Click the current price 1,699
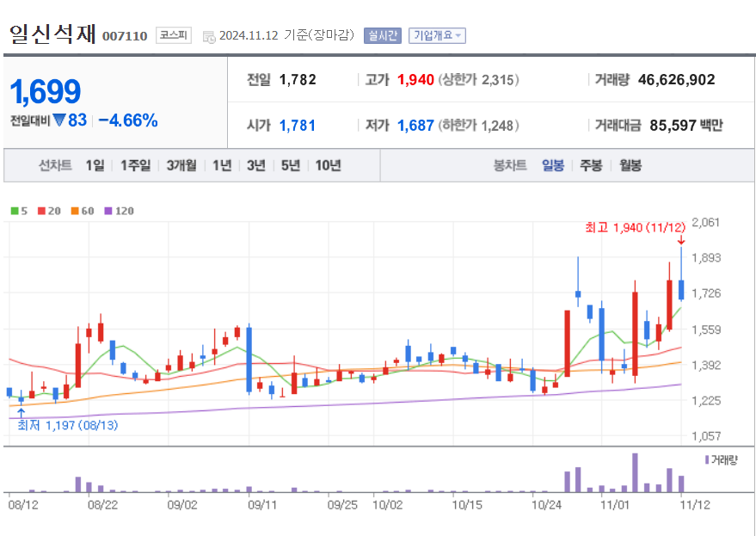This screenshot has height=536, width=756. coord(46,91)
